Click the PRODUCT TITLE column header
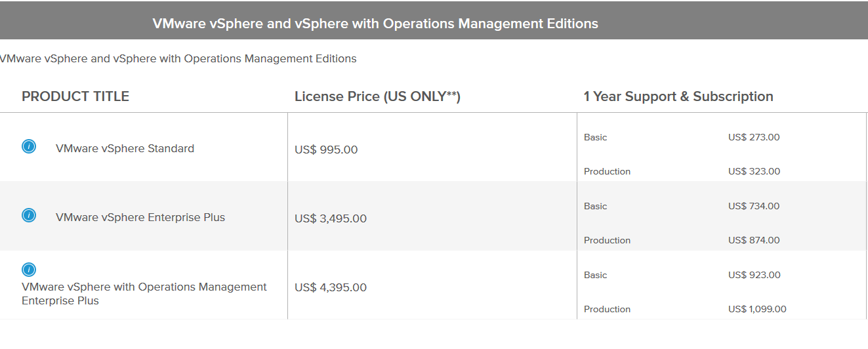The height and width of the screenshot is (349, 868). click(x=75, y=96)
